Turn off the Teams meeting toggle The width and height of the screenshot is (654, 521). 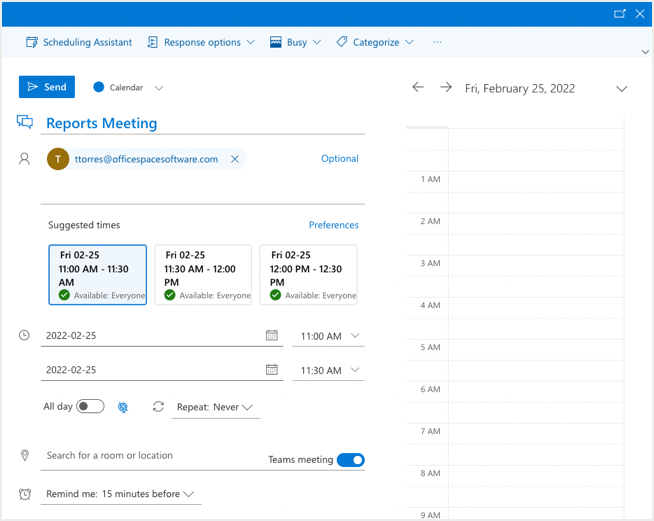pos(350,460)
